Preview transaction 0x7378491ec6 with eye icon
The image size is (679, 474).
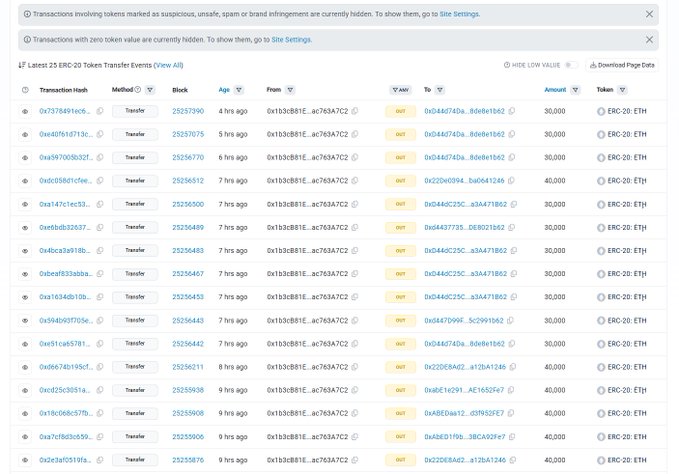(25, 111)
